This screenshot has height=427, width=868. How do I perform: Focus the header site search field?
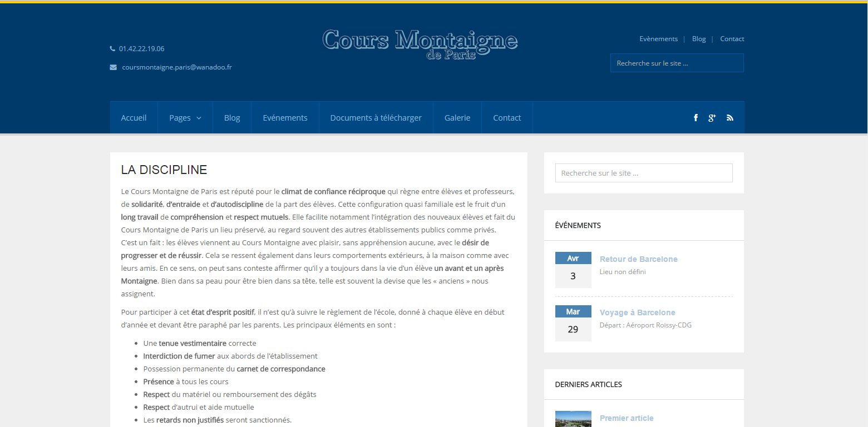[x=677, y=63]
